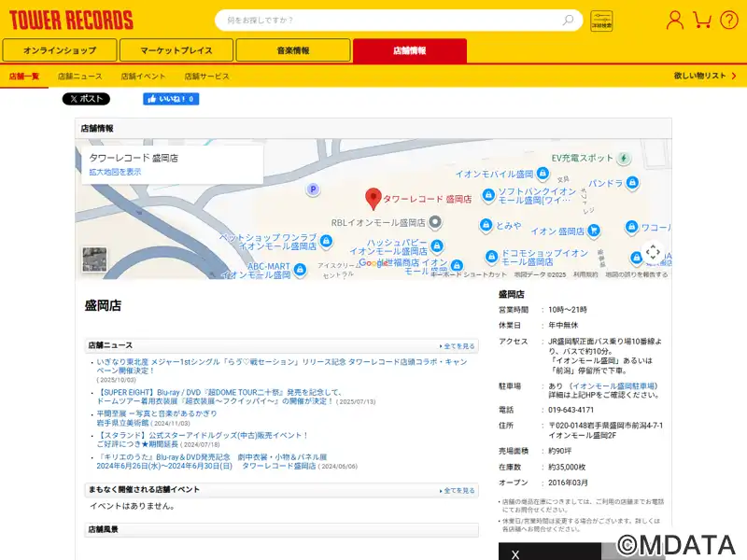Switch map to satellite view thumbnail

(94, 259)
